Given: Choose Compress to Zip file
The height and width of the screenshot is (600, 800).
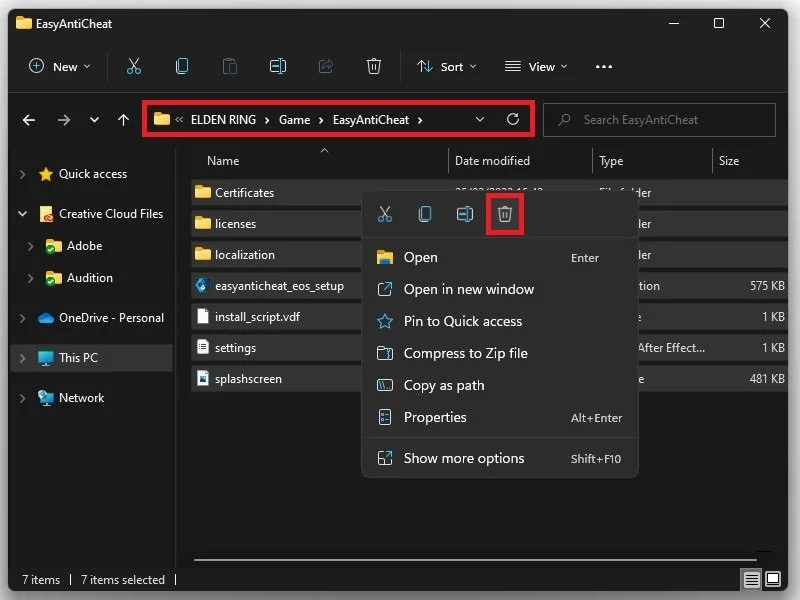Looking at the screenshot, I should [x=499, y=353].
